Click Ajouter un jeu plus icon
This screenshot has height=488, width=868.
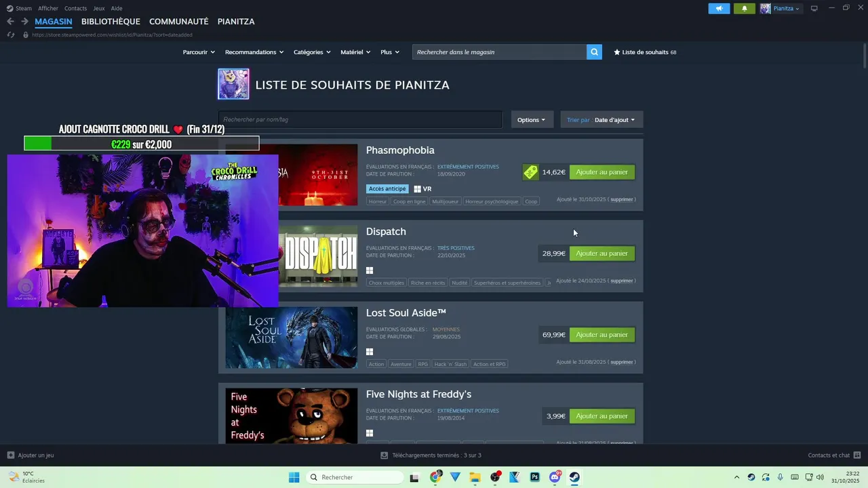click(10, 455)
